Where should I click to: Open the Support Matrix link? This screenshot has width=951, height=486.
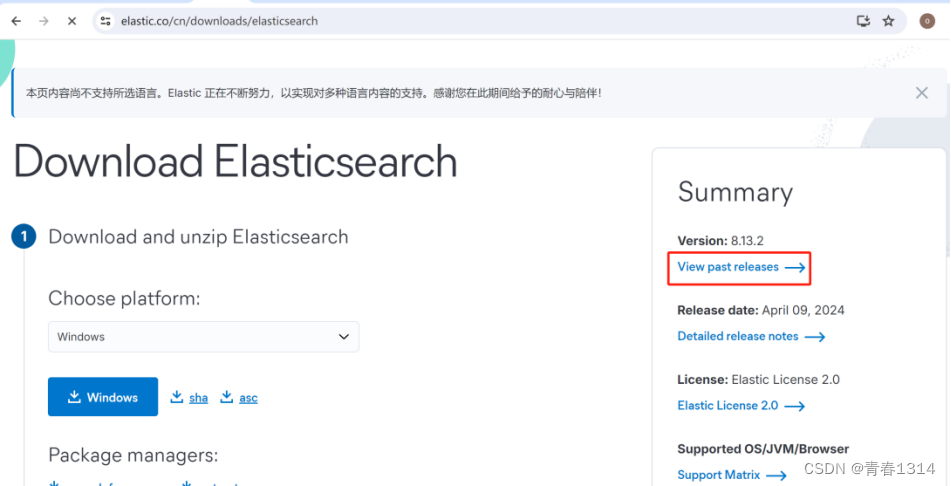tap(732, 474)
